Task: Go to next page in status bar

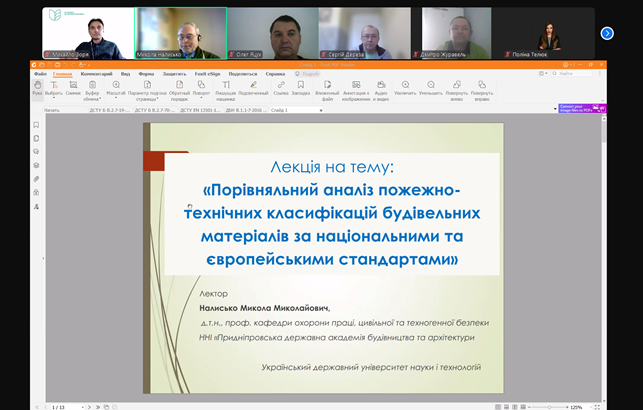Action: [89, 407]
